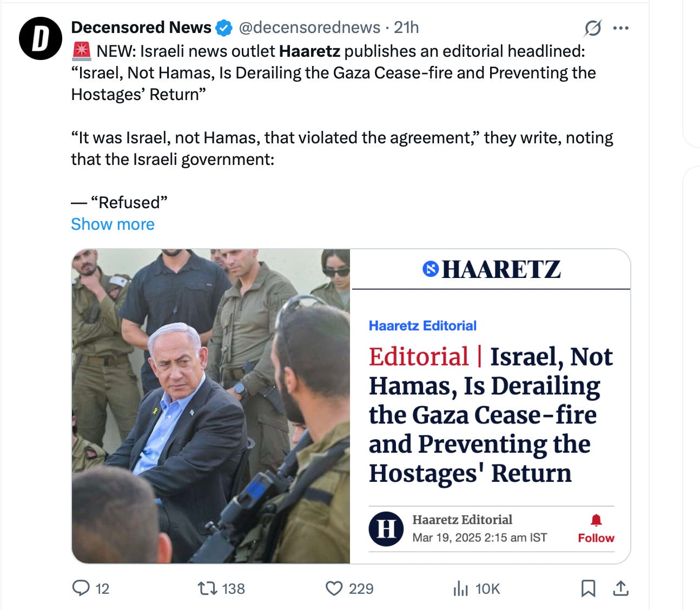The image size is (700, 610).
Task: Like the tweet with heart icon
Action: pyautogui.click(x=334, y=588)
